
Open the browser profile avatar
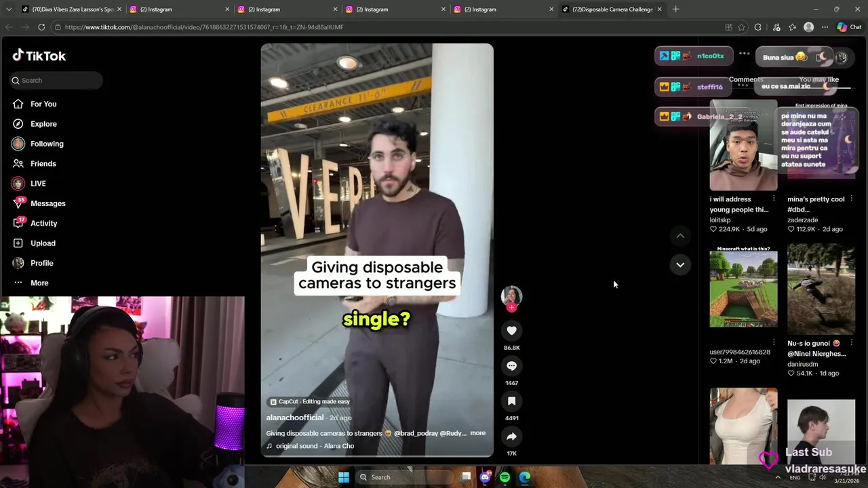click(808, 27)
